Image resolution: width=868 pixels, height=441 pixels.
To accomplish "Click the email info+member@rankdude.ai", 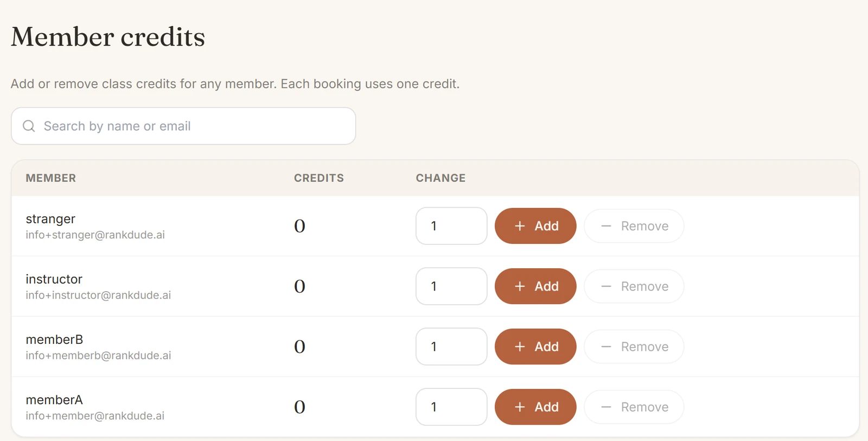I will (x=95, y=415).
